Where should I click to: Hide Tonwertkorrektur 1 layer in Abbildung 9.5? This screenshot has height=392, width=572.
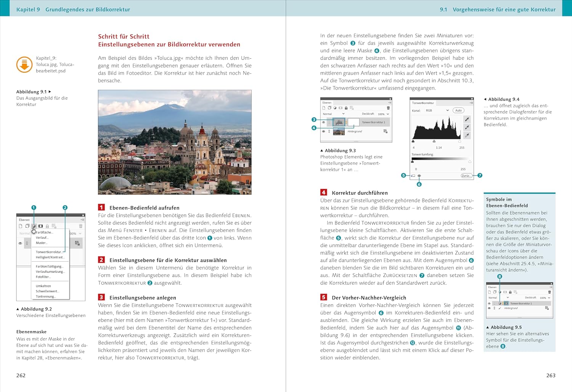click(489, 304)
